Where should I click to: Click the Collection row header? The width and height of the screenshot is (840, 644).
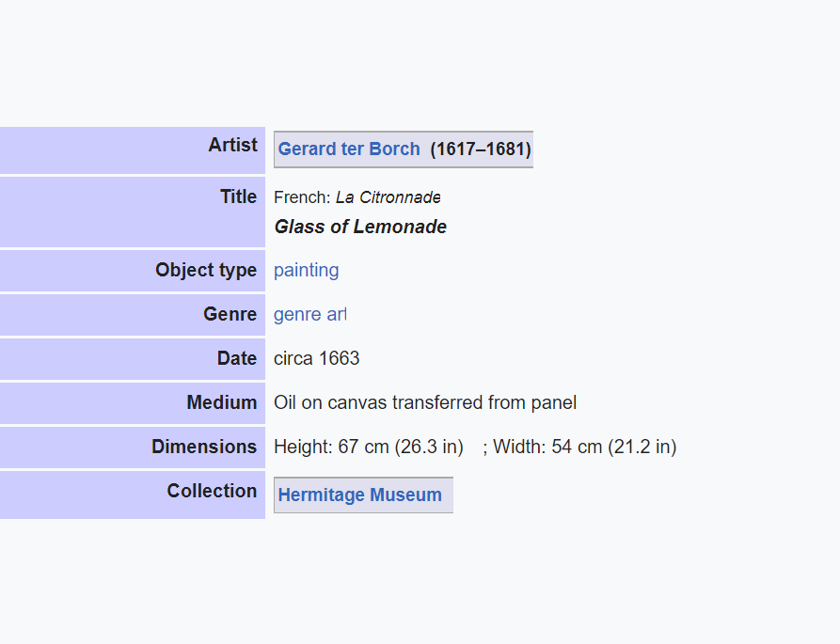[133, 495]
